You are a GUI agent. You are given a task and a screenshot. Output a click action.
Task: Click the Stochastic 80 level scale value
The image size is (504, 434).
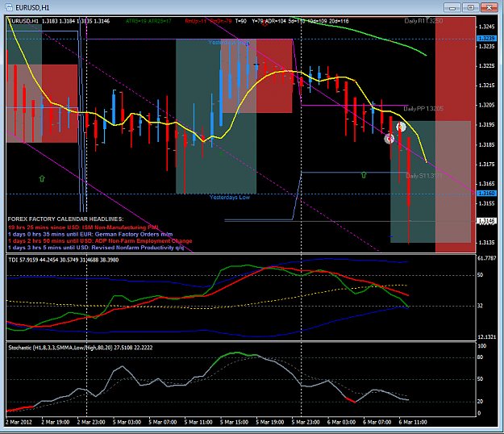(x=481, y=357)
